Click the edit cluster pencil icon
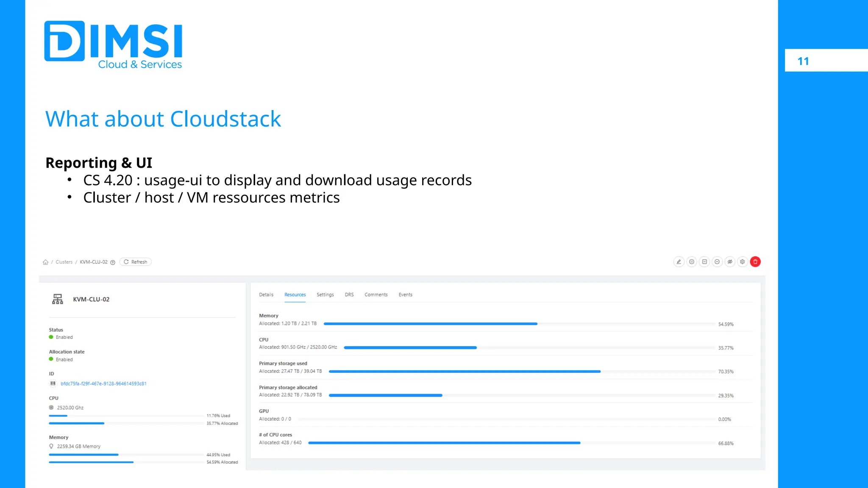The width and height of the screenshot is (868, 488). [679, 262]
